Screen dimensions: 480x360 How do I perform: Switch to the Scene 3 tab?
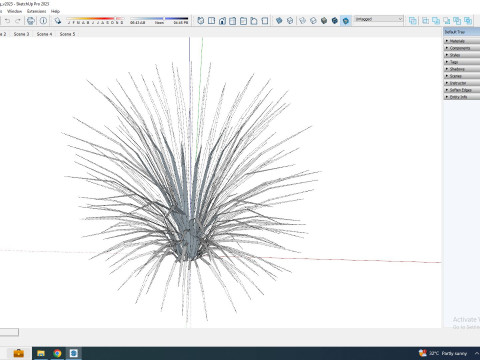21,34
